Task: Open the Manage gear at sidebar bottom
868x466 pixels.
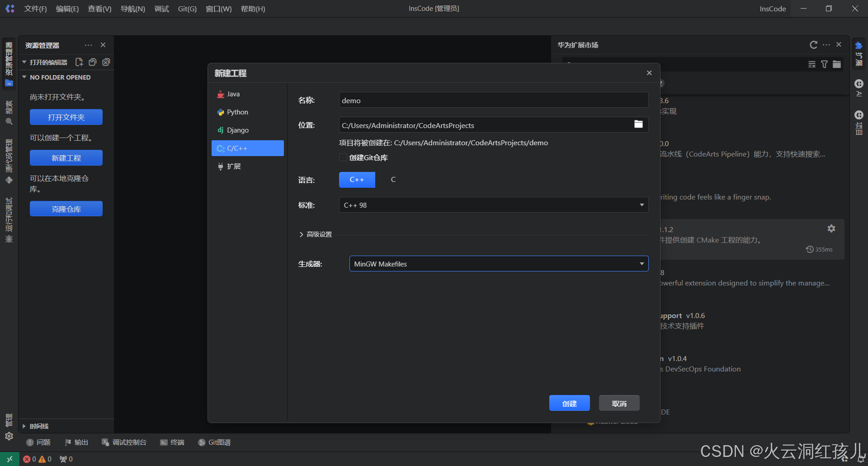Action: tap(9, 436)
